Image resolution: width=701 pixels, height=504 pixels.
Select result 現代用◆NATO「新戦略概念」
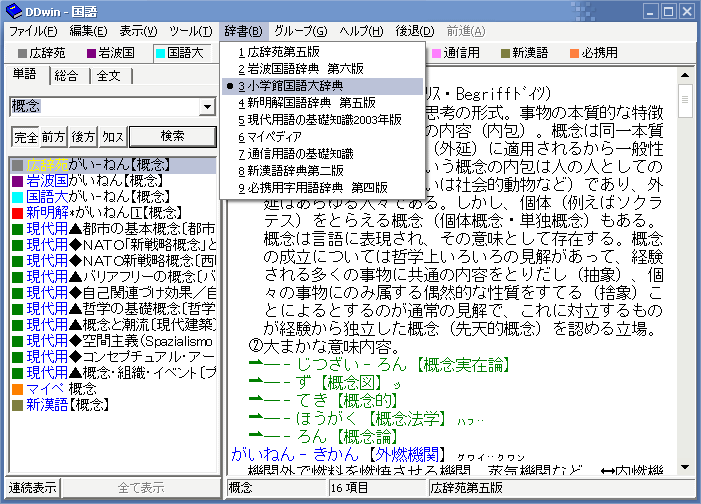(x=113, y=245)
